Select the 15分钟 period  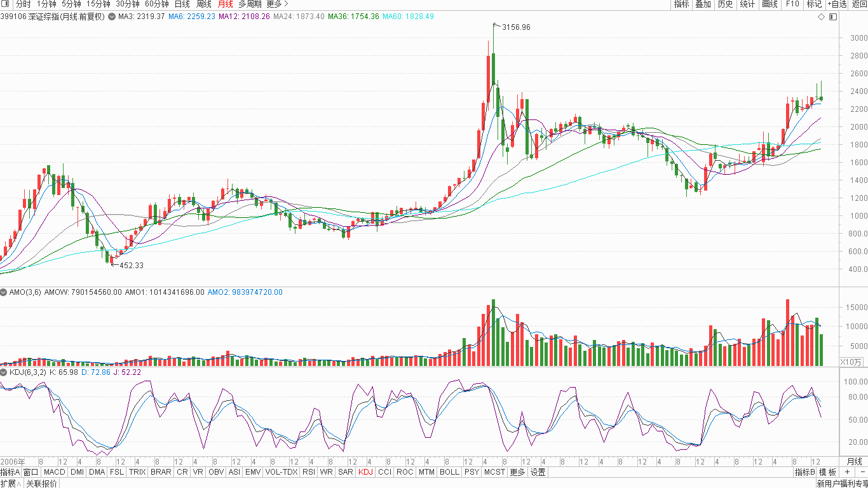coord(98,4)
